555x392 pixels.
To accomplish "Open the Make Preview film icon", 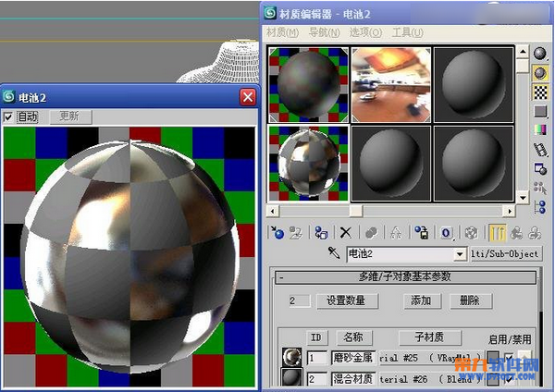I will pos(540,150).
